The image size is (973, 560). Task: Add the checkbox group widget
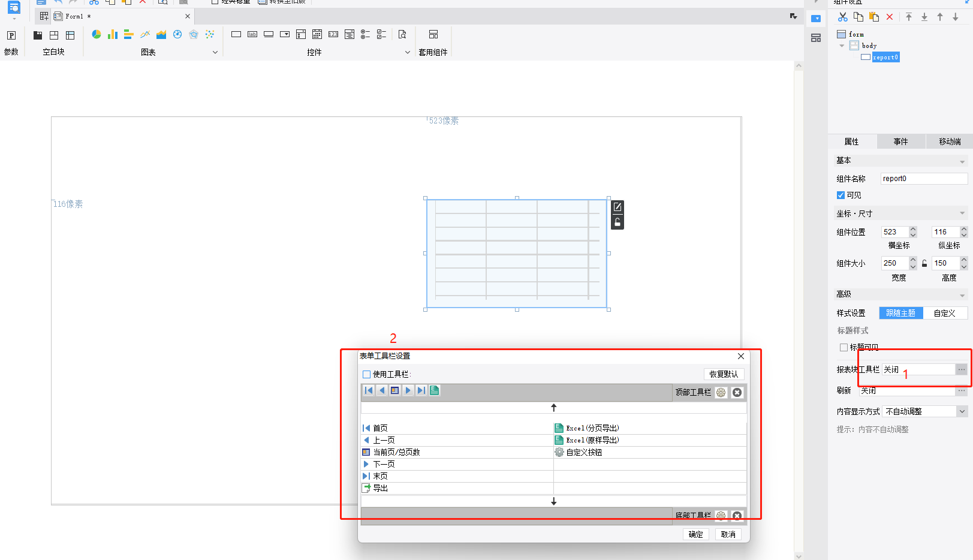[x=382, y=34]
